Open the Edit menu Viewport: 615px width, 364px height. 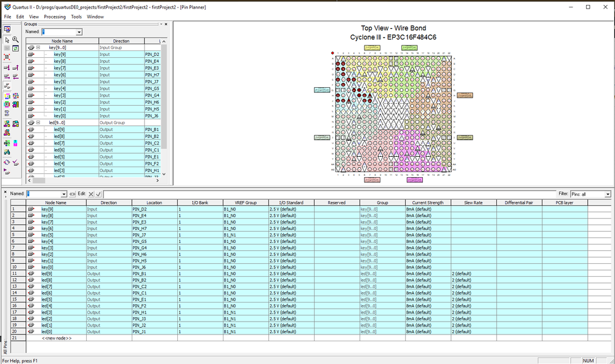20,17
